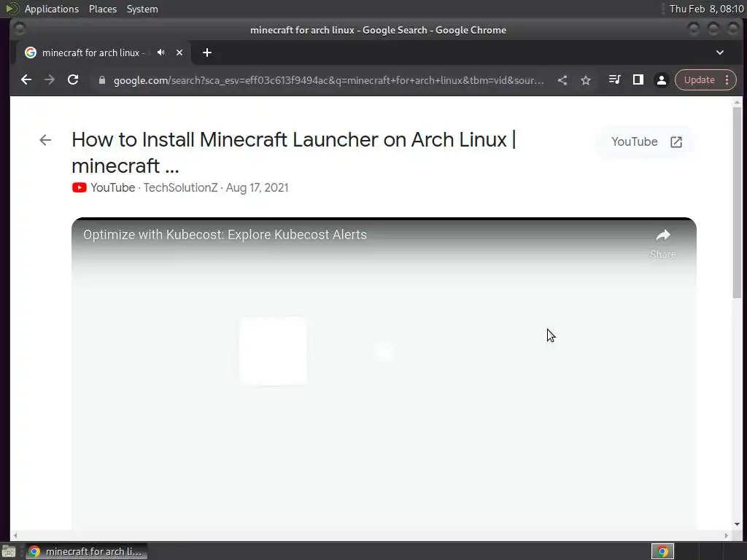This screenshot has height=560, width=747.
Task: Click the Kubecost ad title in player
Action: 225,235
